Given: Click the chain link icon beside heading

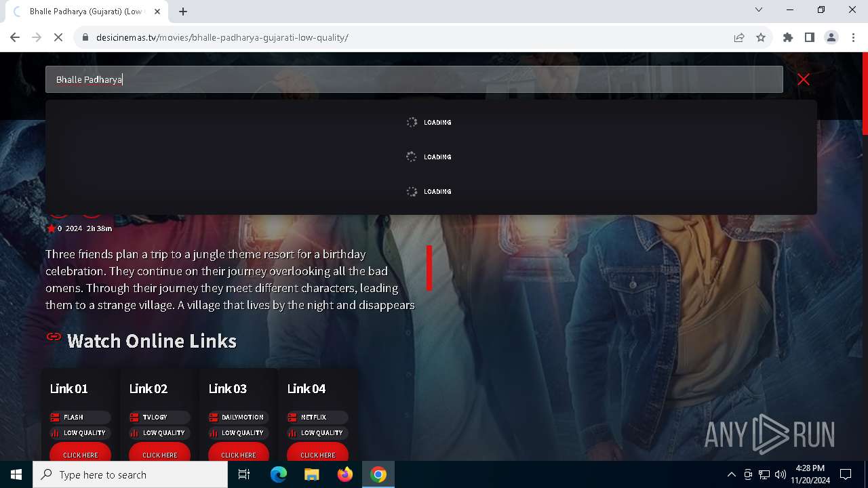Looking at the screenshot, I should (x=54, y=336).
